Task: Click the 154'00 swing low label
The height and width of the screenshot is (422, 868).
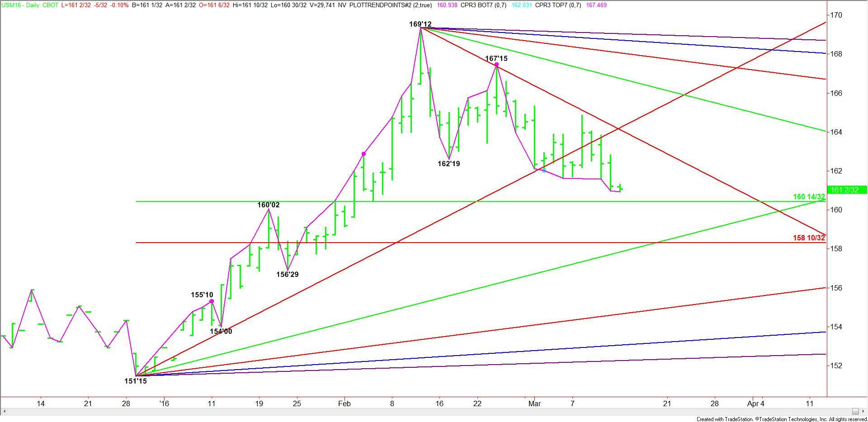Action: [x=221, y=332]
